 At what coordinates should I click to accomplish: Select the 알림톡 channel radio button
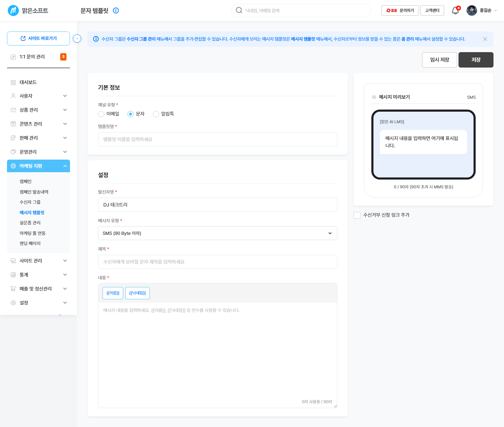click(156, 114)
